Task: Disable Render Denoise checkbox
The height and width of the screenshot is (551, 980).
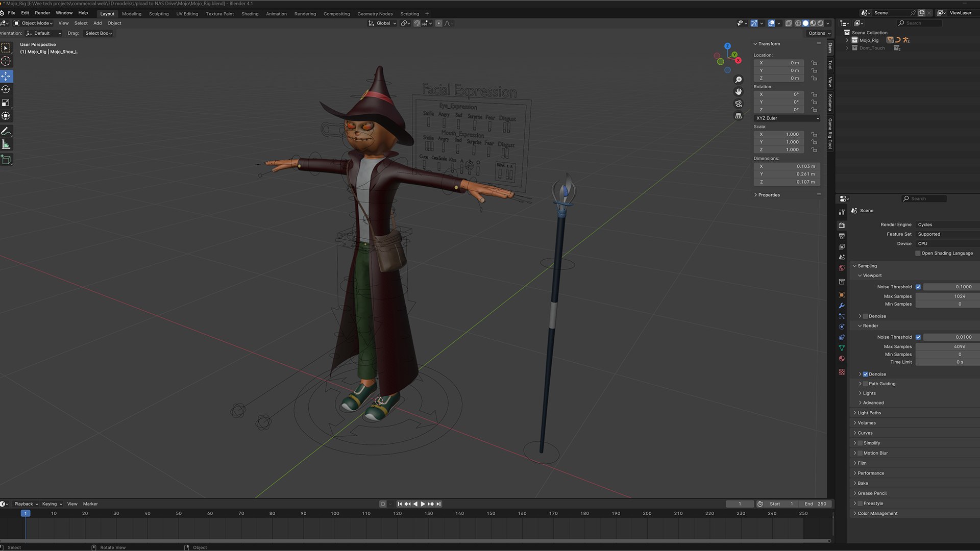Action: (865, 374)
